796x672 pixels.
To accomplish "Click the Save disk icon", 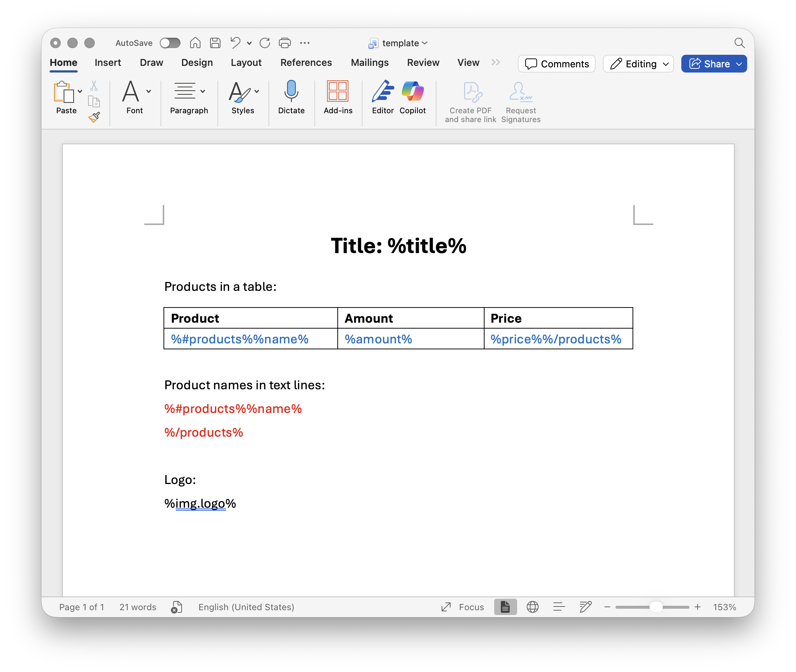I will (215, 43).
